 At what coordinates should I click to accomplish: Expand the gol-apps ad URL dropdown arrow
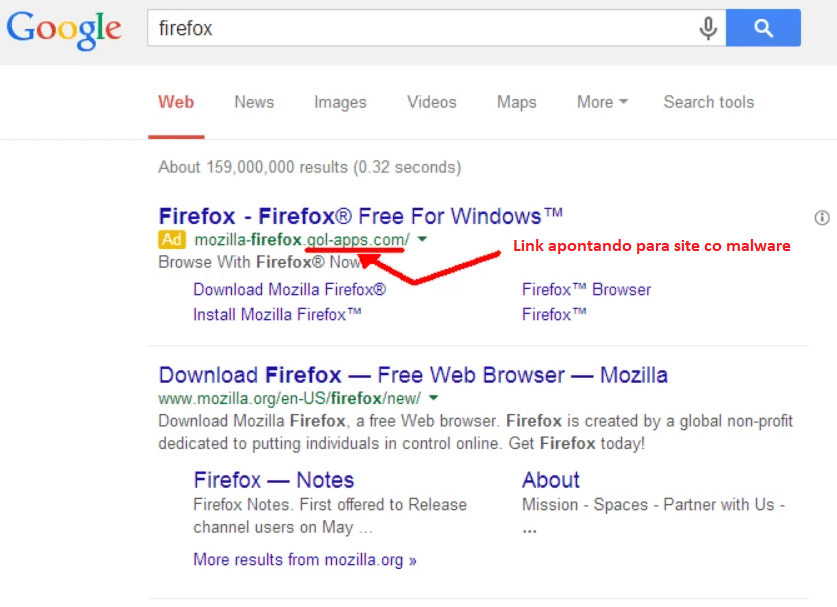tap(423, 239)
